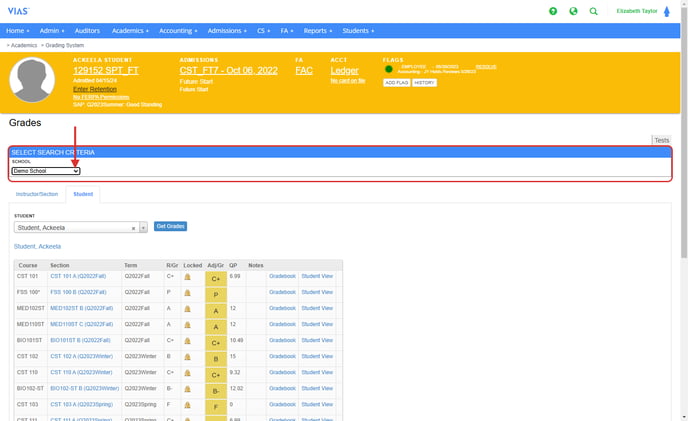688x421 pixels.
Task: Click the green globe icon in header
Action: [573, 11]
